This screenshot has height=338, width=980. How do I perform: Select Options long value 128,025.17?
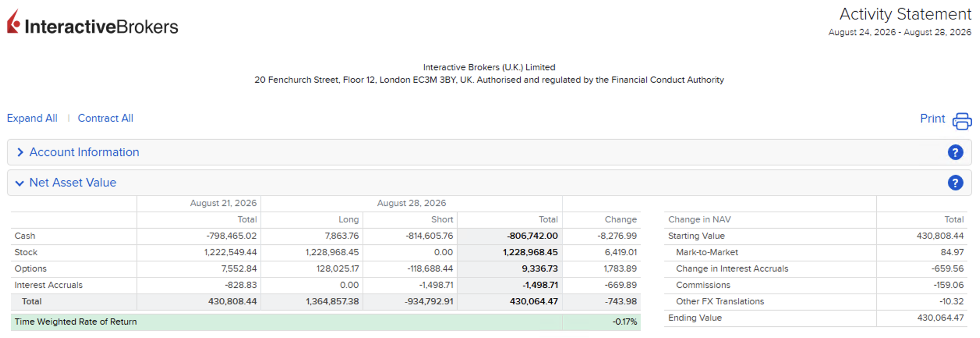[x=338, y=269]
